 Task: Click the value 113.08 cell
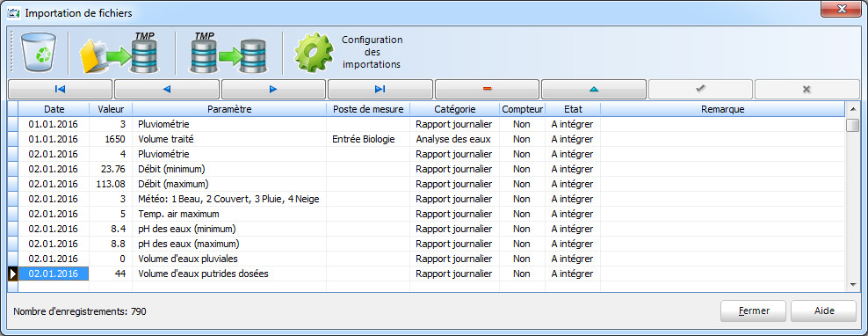(111, 184)
